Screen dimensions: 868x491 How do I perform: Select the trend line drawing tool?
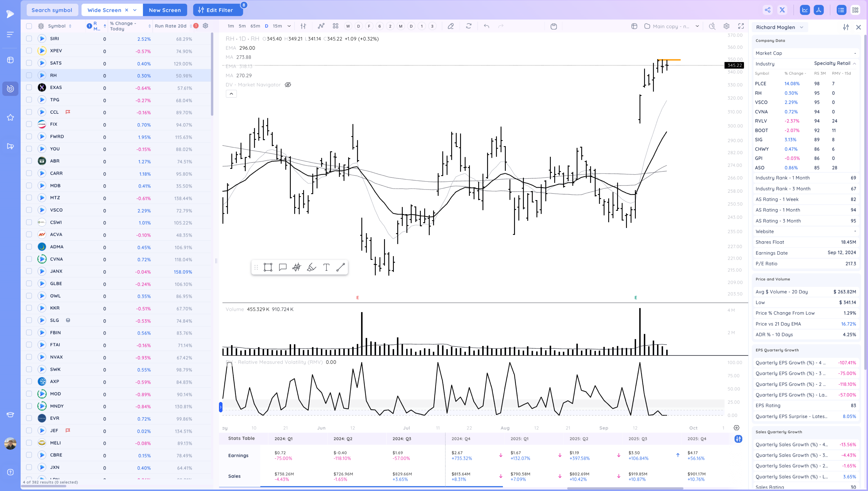tap(340, 267)
